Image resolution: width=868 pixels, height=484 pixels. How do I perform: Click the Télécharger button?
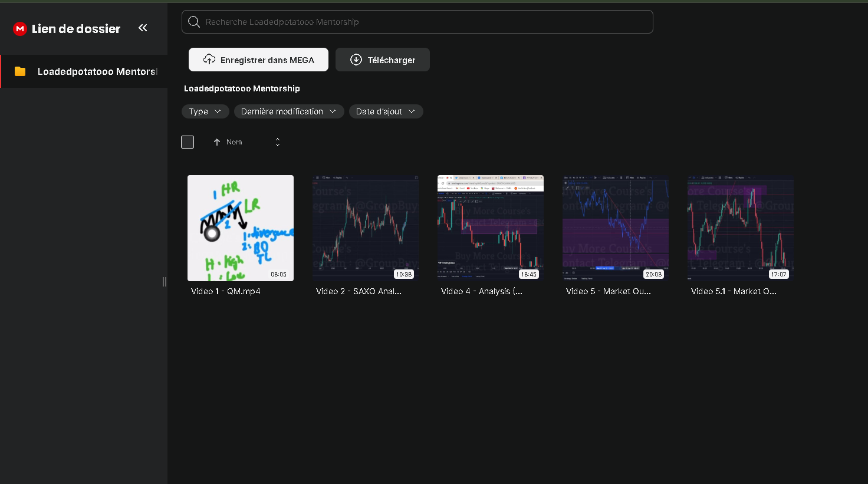(x=382, y=60)
